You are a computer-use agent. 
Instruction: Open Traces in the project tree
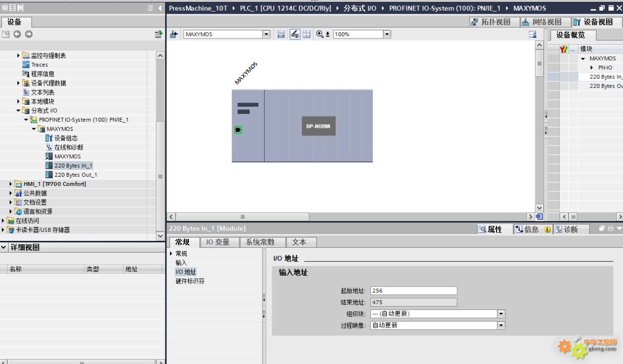39,65
